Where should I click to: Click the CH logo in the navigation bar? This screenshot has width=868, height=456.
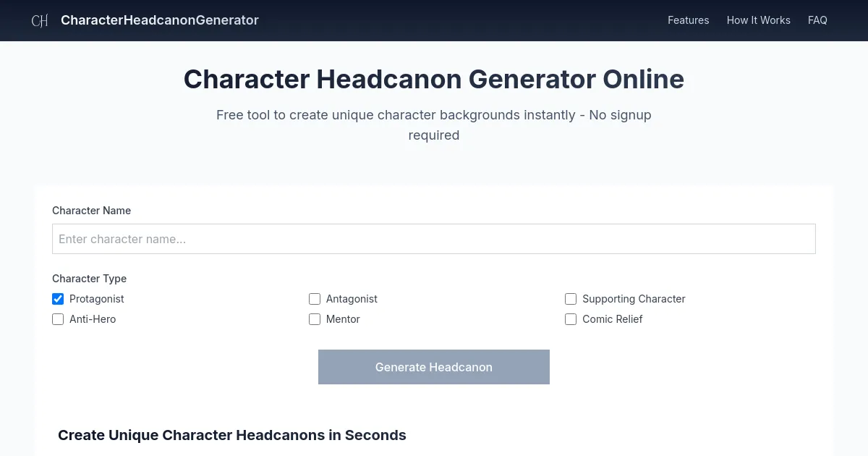point(39,20)
